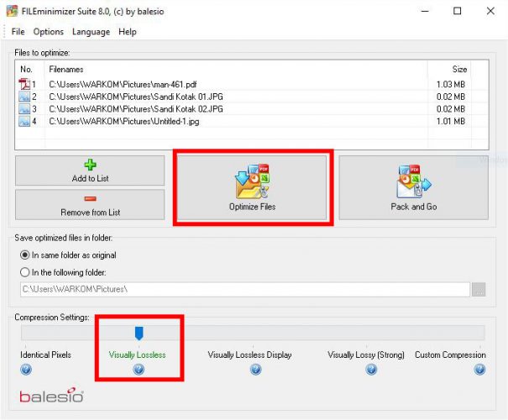Screen dimensions: 508x420
Task: Click image icon of Sandi Kotak 02.JPG row
Action: click(x=24, y=109)
